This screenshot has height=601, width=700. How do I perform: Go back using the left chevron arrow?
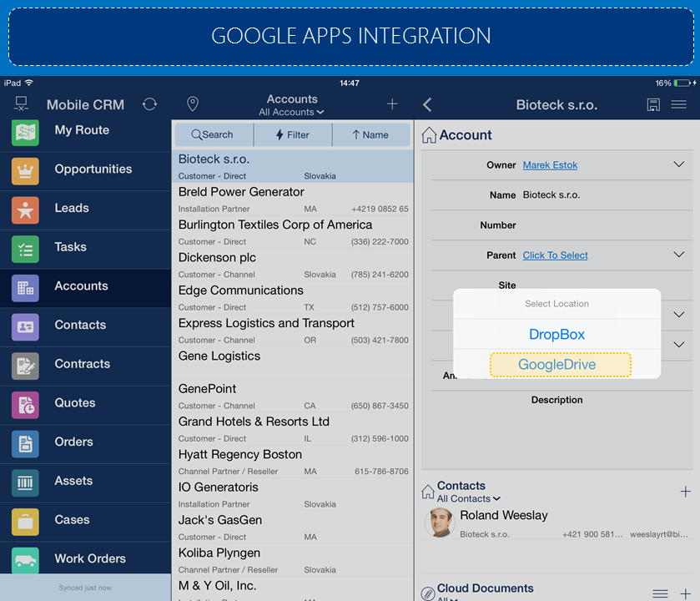tap(427, 104)
